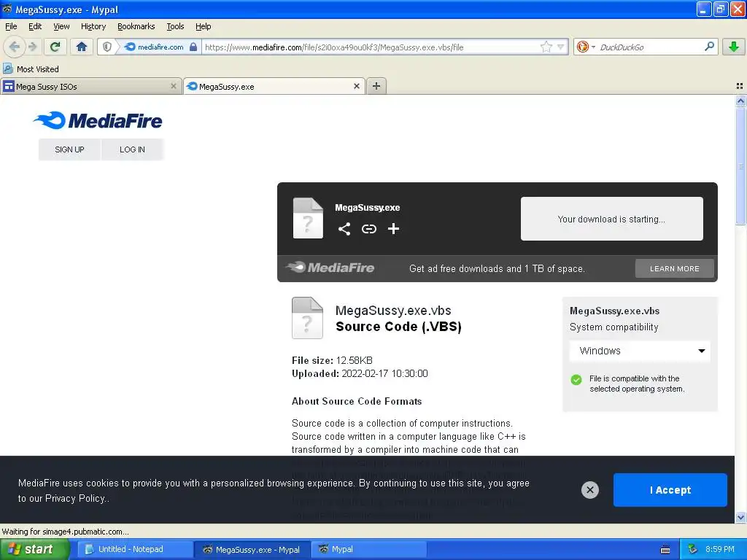
Task: Click the address bar URL field
Action: [371, 47]
